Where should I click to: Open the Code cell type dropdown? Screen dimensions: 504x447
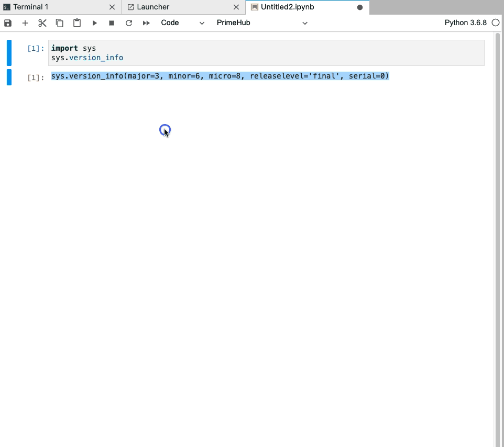coord(182,23)
